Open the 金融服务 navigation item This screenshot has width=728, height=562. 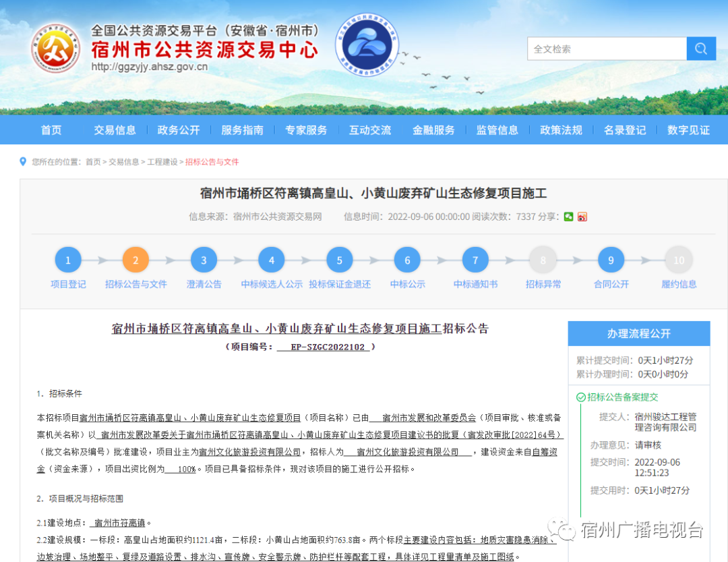[433, 130]
